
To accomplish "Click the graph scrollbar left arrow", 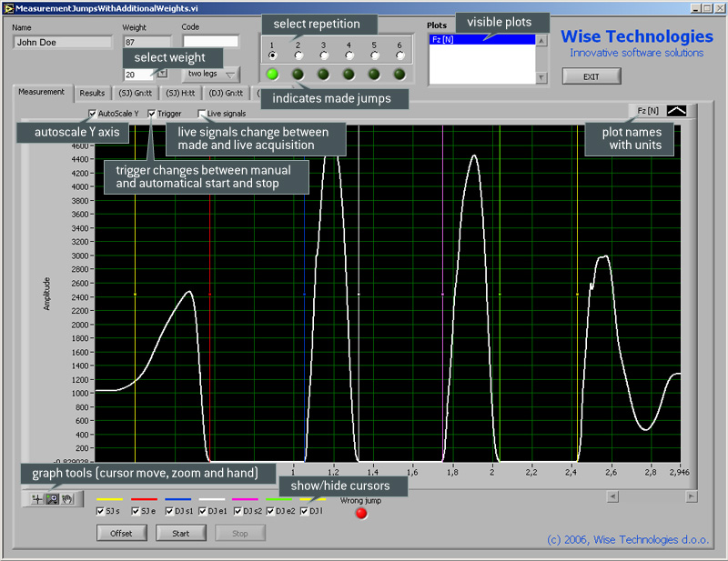I will click(x=612, y=496).
